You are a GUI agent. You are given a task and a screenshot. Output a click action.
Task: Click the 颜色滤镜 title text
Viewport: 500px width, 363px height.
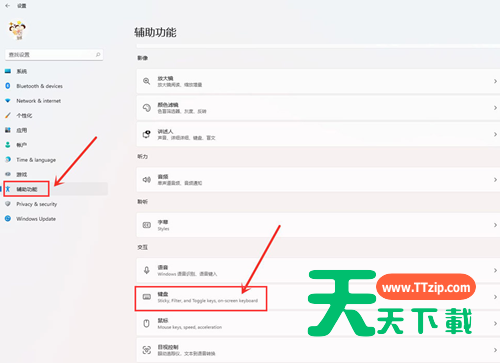[x=168, y=105]
